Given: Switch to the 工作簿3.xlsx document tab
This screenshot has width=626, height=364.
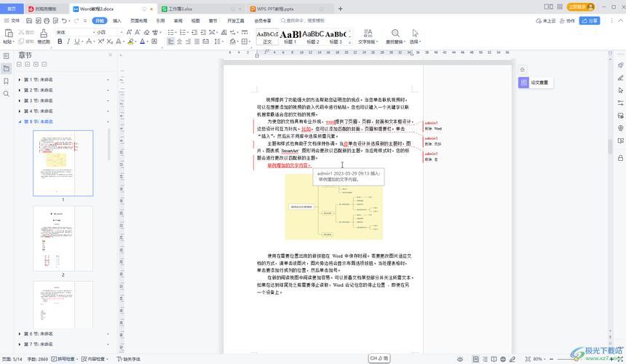Looking at the screenshot, I should point(202,9).
